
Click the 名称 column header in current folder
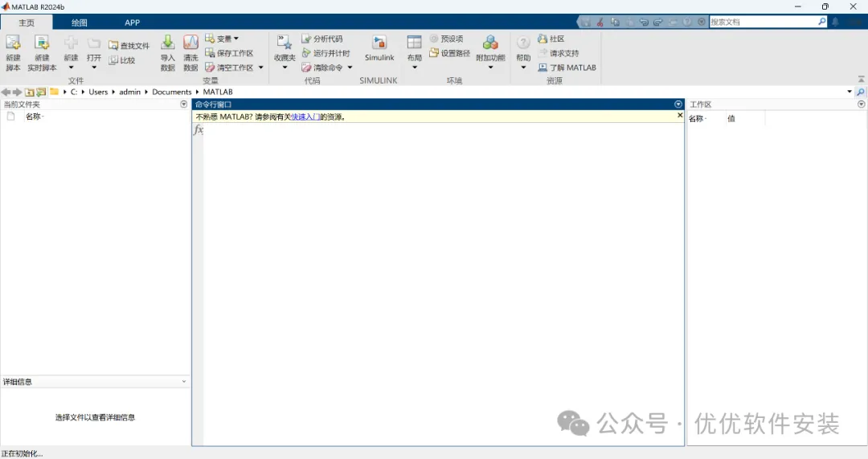33,117
